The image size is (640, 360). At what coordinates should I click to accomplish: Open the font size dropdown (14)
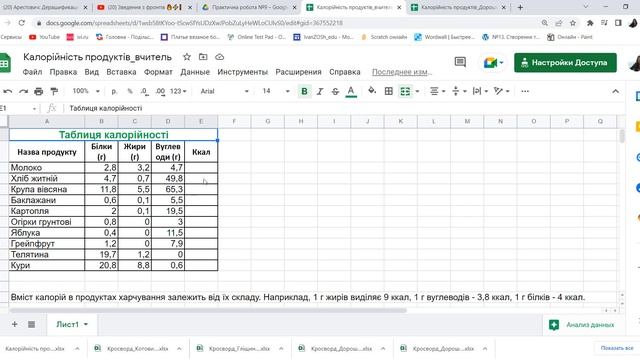point(276,91)
